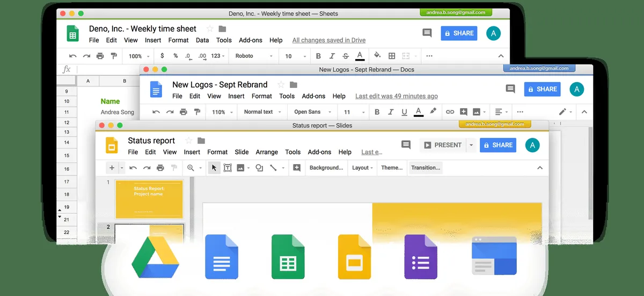Click undo icon in Sheets toolbar
Image resolution: width=644 pixels, height=296 pixels.
pyautogui.click(x=73, y=56)
